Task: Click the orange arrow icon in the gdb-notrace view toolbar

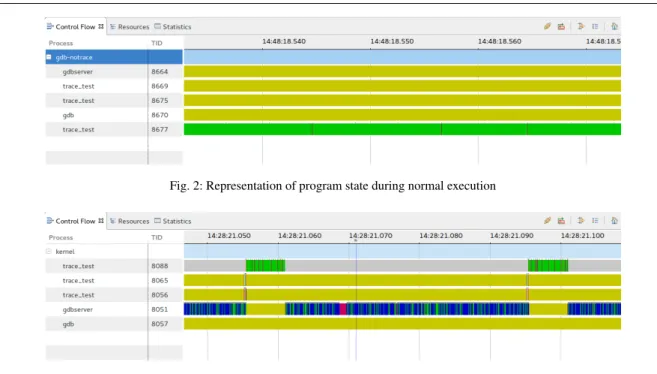Action: tap(581, 26)
